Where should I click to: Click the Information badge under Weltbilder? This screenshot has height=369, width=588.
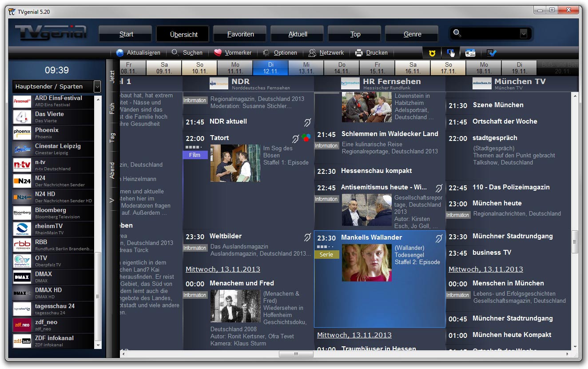pos(195,248)
